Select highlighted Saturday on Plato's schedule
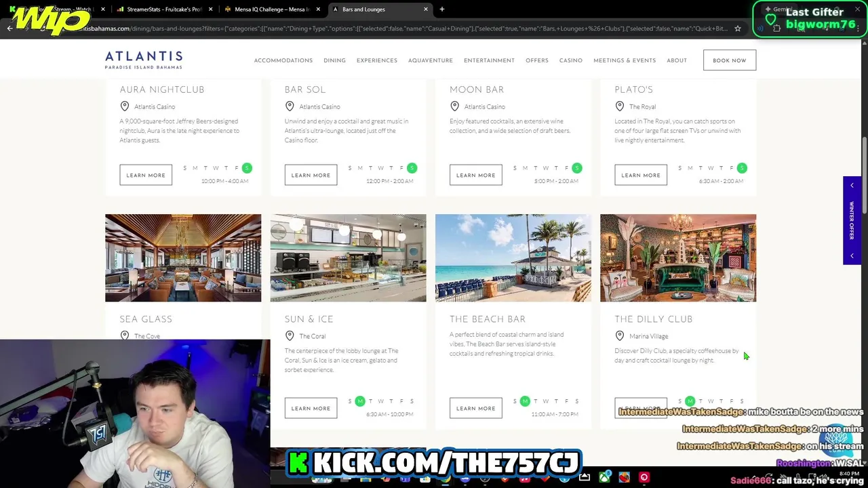Screen dimensions: 868x488 (742, 168)
